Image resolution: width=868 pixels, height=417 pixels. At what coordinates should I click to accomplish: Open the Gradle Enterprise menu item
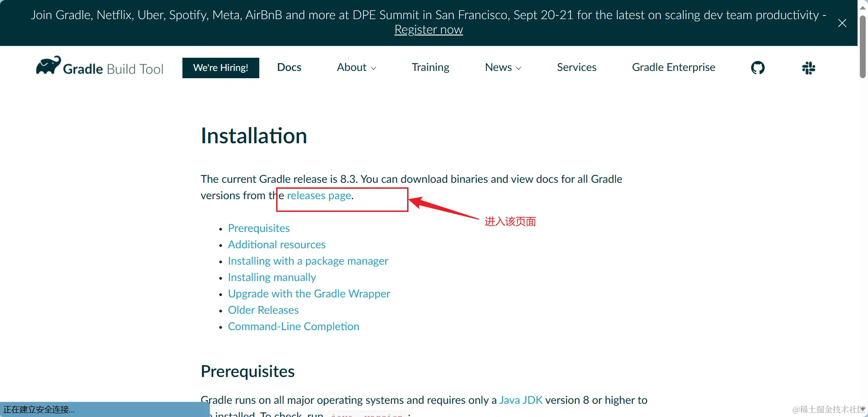[673, 67]
